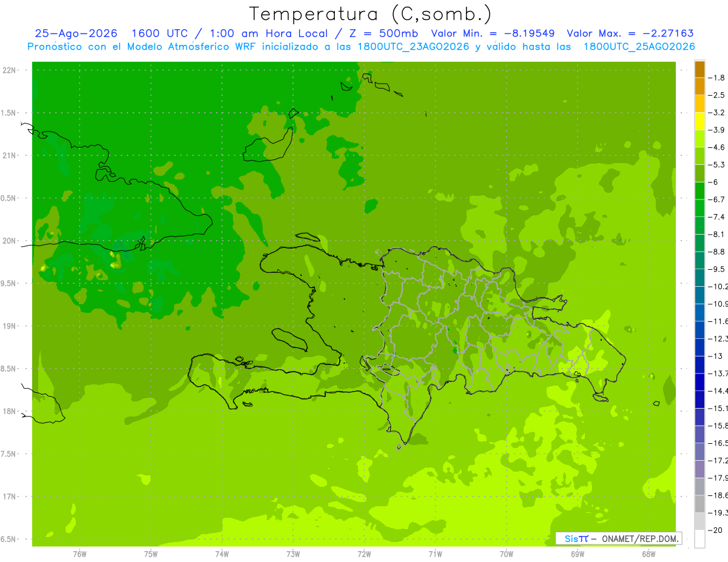Click 'Valor Max. = -2.27163' text
The height and width of the screenshot is (562, 728).
point(630,34)
